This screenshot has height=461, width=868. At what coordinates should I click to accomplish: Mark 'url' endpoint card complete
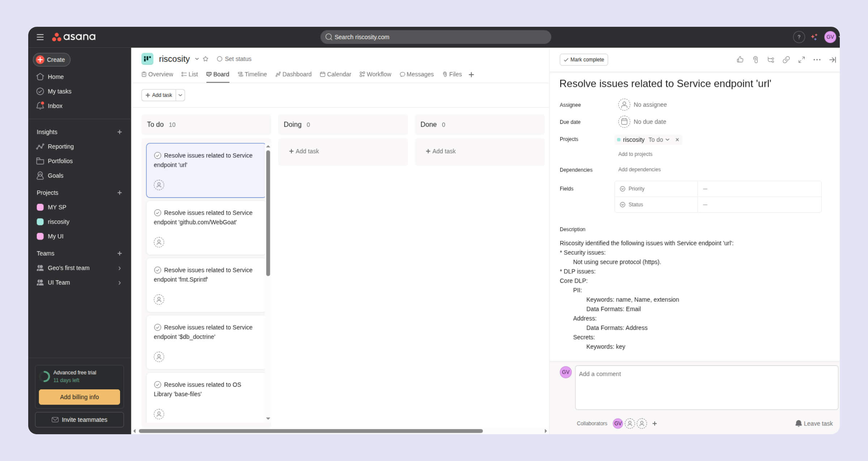coord(157,156)
